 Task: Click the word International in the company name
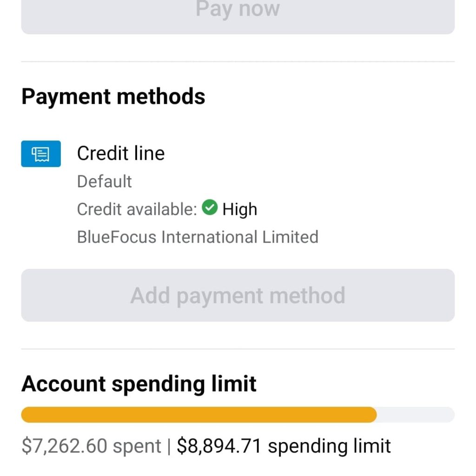coord(209,237)
